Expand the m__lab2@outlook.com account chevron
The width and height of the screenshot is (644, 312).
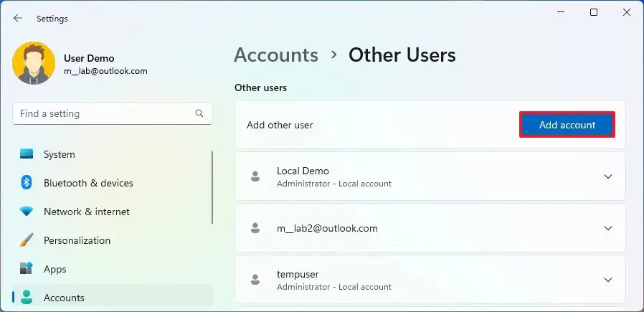pyautogui.click(x=608, y=228)
